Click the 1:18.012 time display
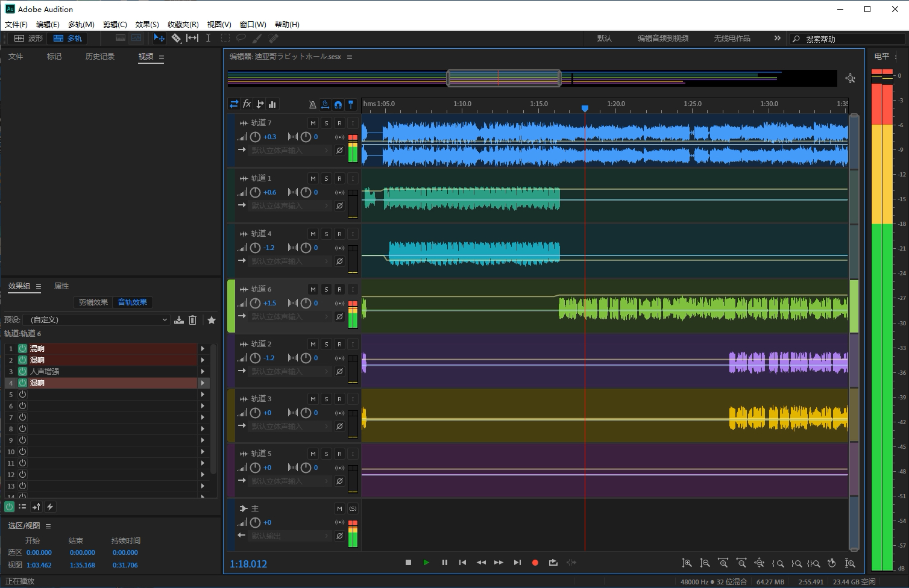Viewport: 909px width, 588px height. pos(248,564)
